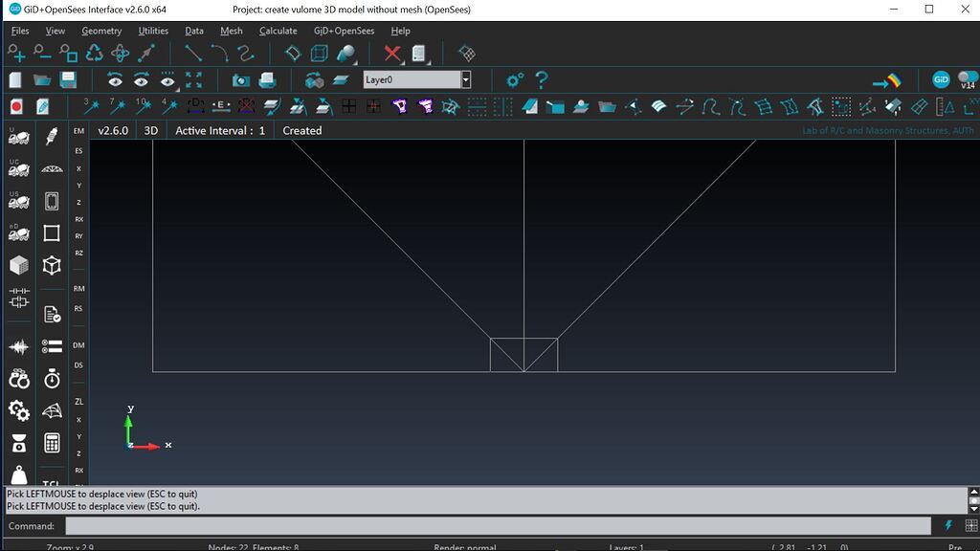Open the GiD+OpenSees menu
This screenshot has height=551, width=980.
[x=344, y=31]
